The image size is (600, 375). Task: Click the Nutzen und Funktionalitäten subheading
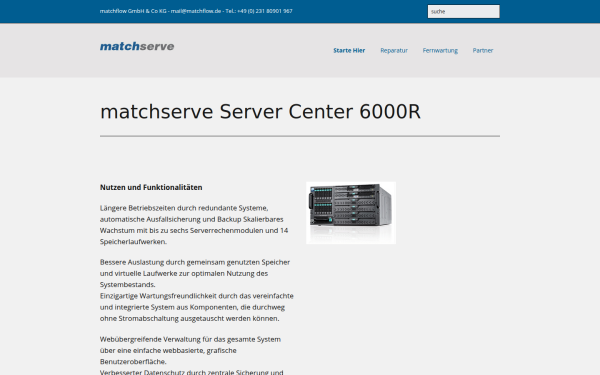tap(151, 187)
